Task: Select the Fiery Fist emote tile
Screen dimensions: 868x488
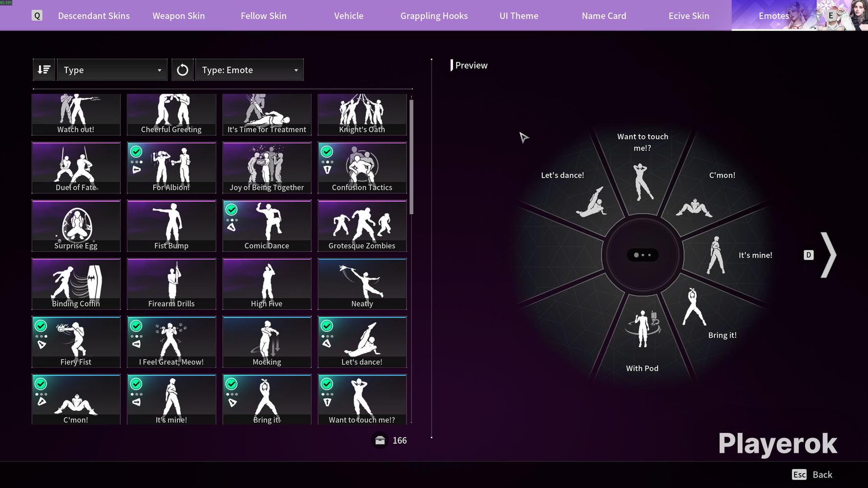Action: 76,342
